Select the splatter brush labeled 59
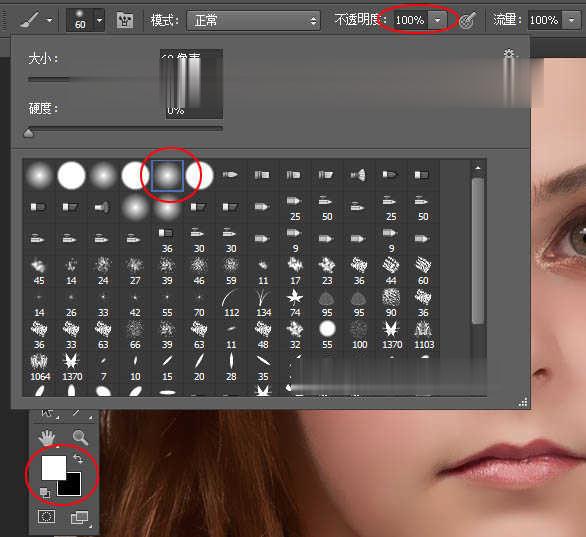The height and width of the screenshot is (537, 586). 231,271
